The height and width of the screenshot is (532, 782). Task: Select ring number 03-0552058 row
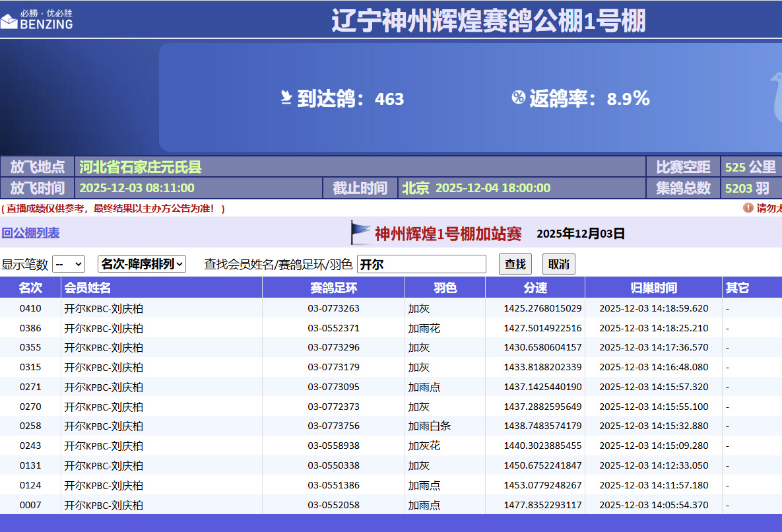click(333, 505)
